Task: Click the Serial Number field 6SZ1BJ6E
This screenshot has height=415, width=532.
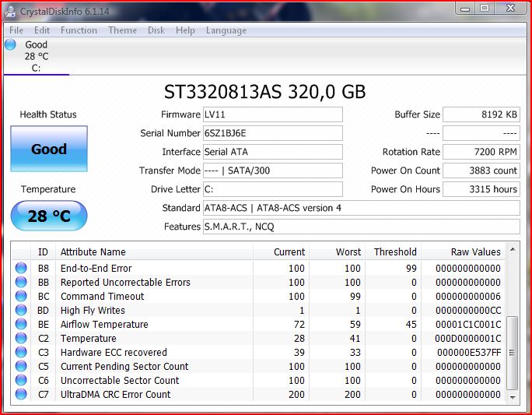Action: 273,133
